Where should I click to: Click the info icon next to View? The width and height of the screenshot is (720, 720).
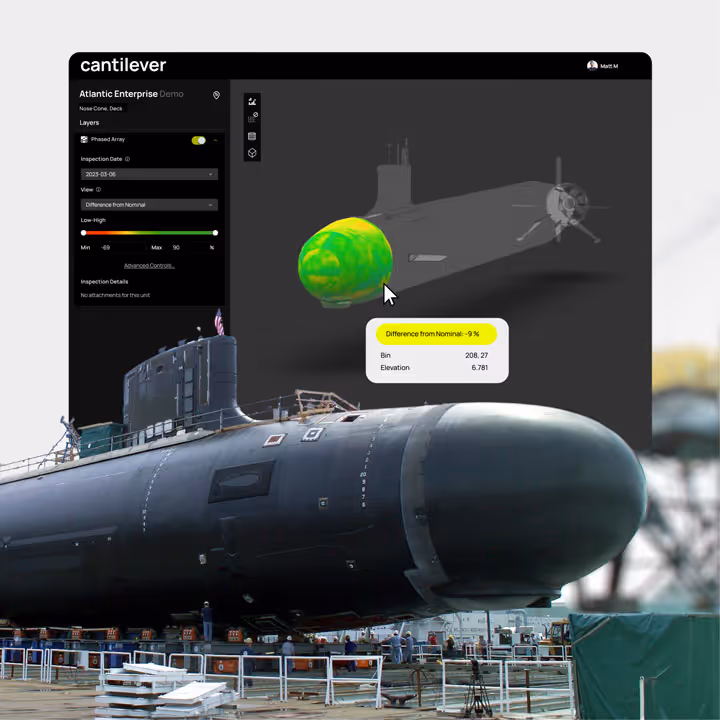click(98, 189)
